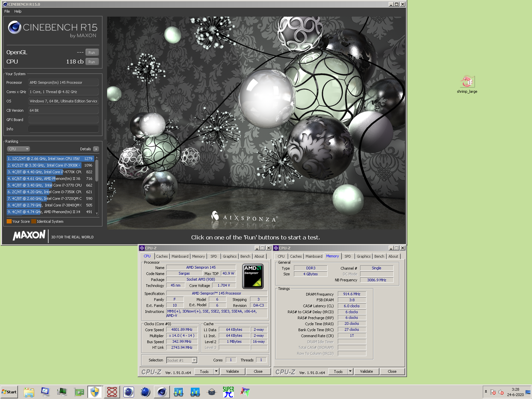
Task: Open the second Geekbench glasses taskbar icon
Action: coord(195,392)
